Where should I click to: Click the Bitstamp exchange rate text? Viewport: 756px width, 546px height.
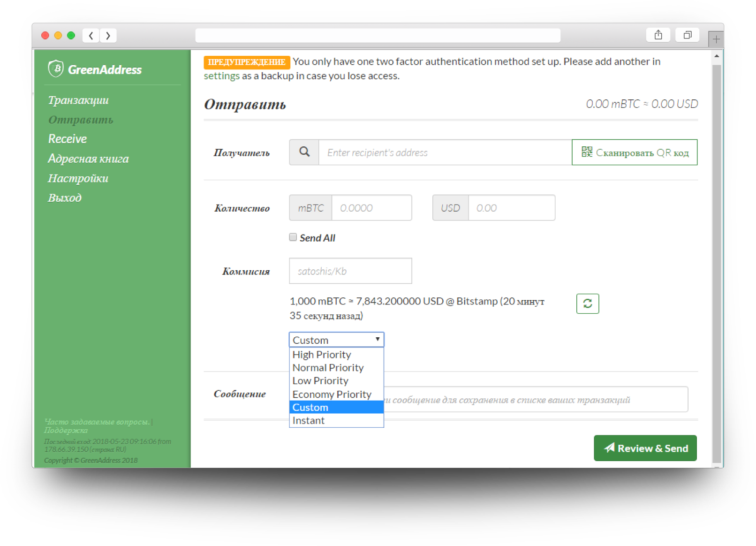click(x=417, y=308)
